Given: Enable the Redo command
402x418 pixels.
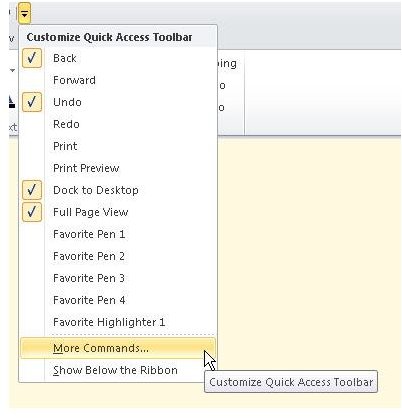Looking at the screenshot, I should tap(118, 124).
